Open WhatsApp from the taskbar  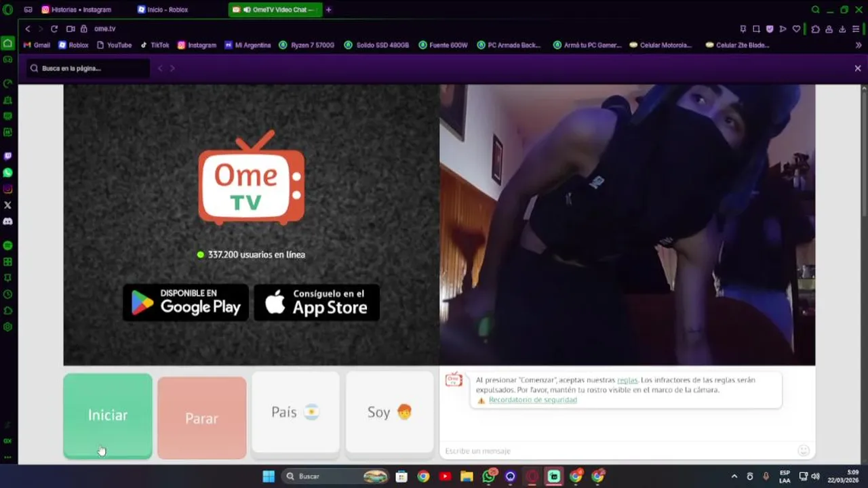489,476
